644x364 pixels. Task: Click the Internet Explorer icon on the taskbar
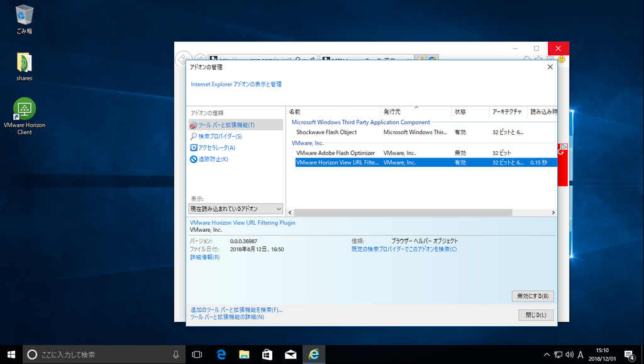click(x=313, y=354)
